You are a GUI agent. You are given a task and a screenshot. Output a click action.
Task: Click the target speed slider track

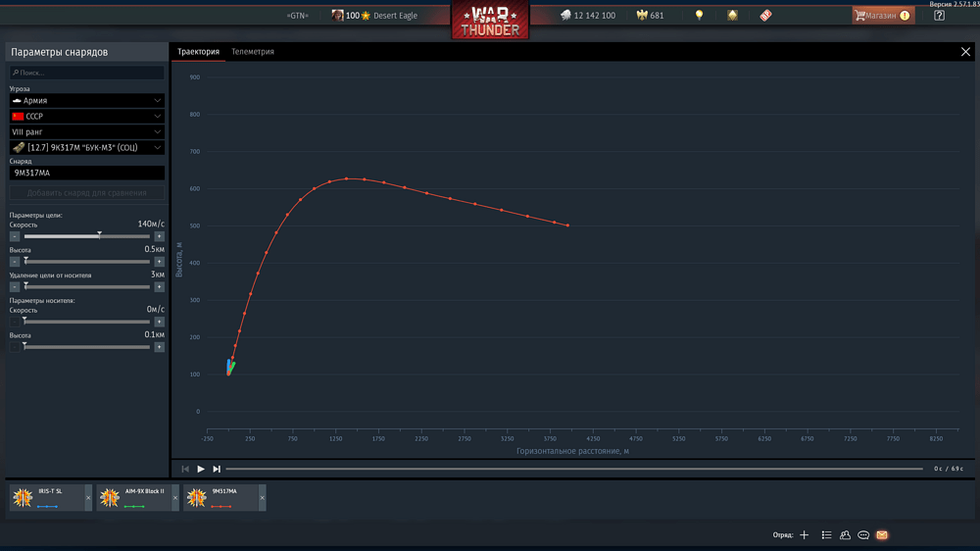pyautogui.click(x=87, y=236)
